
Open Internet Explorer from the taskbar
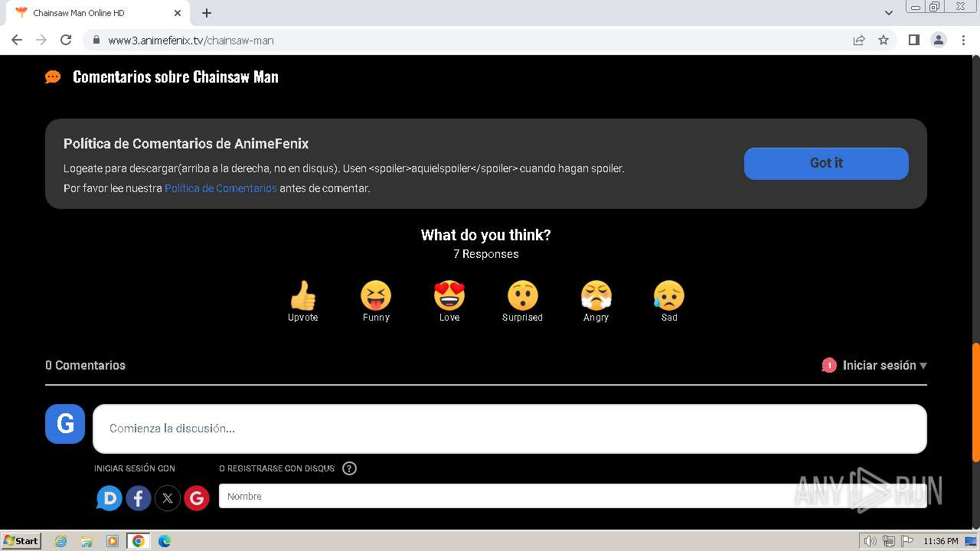pyautogui.click(x=61, y=541)
